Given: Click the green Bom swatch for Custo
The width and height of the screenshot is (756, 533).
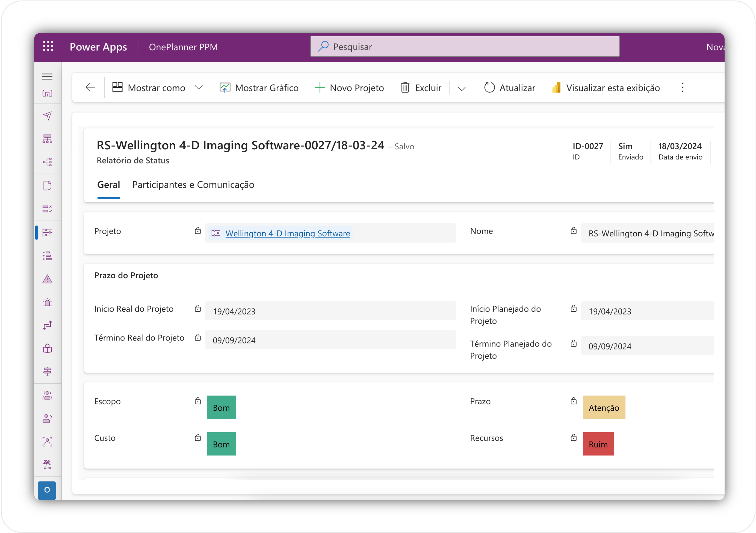Looking at the screenshot, I should point(221,444).
